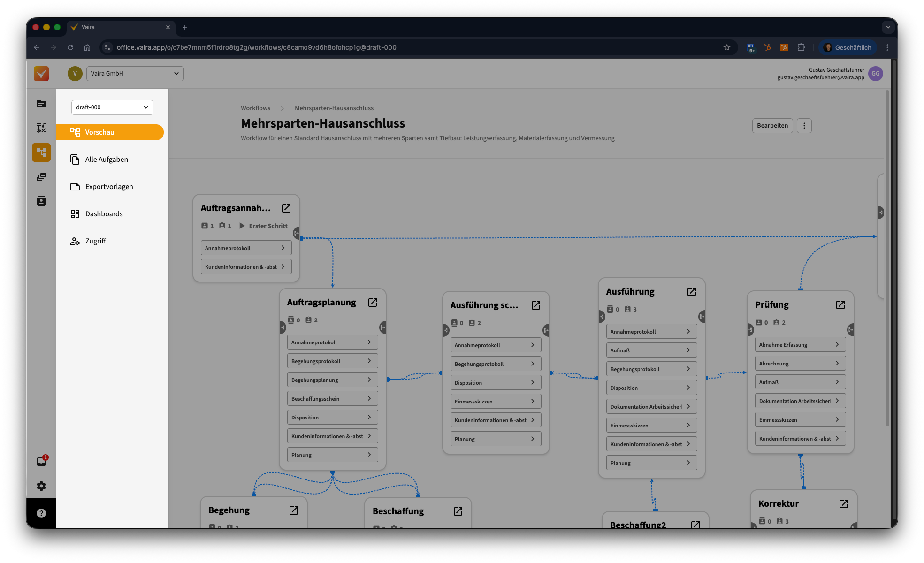Click the page vertical scrollbar
The width and height of the screenshot is (924, 563).
point(887,258)
